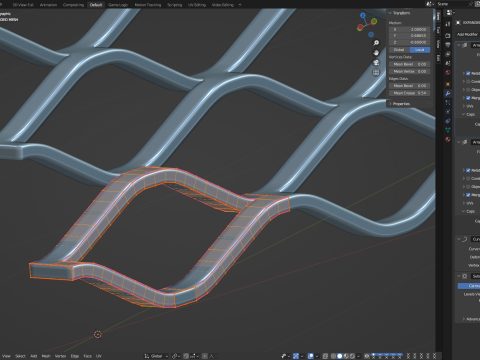Open the Face menu in viewport header

coord(87,356)
